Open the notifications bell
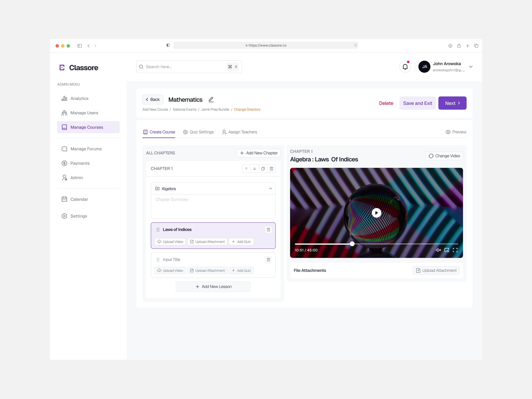The height and width of the screenshot is (399, 532). [405, 67]
